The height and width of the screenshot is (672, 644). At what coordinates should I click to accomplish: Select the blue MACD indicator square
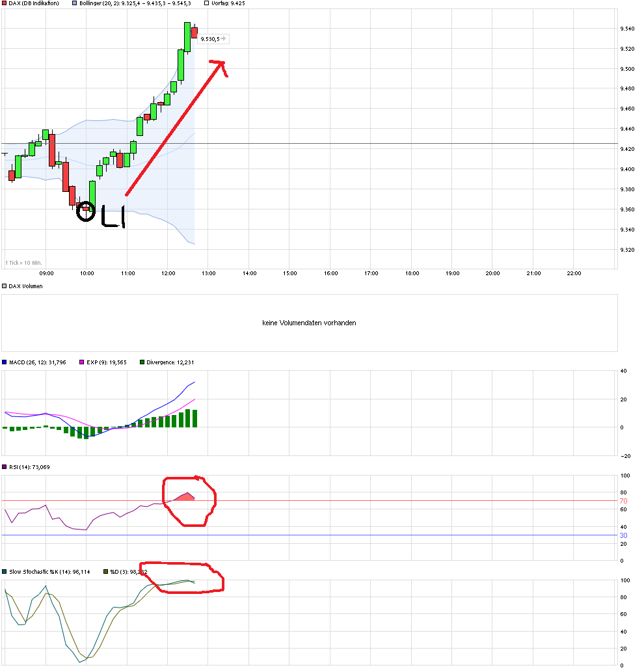point(6,362)
